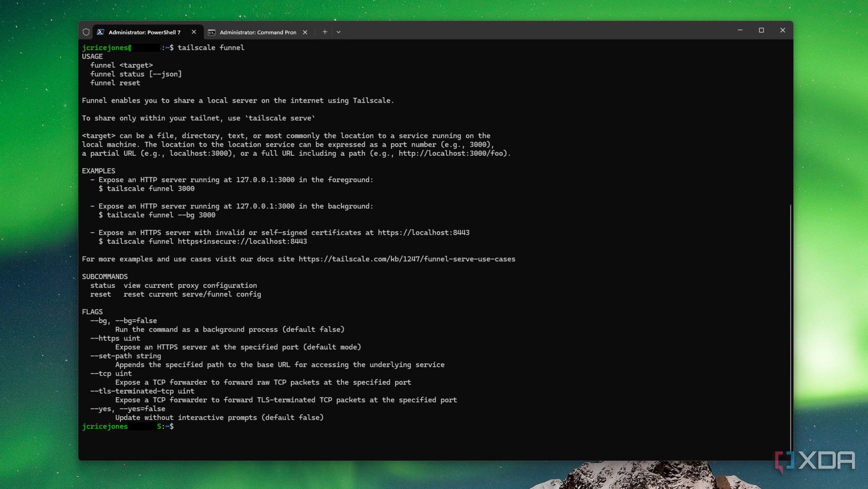Expand the new tab profile dropdown chevron
Screen dimensions: 868x489
(x=338, y=32)
